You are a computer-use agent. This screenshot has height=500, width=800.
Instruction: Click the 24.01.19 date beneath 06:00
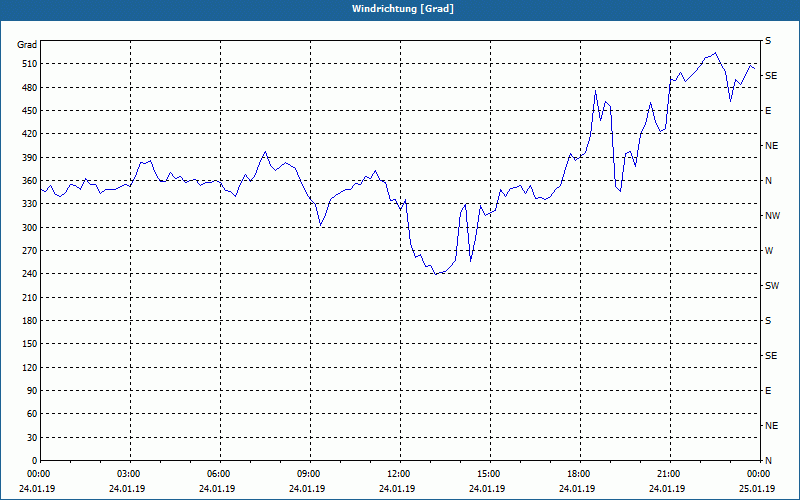[x=217, y=489]
